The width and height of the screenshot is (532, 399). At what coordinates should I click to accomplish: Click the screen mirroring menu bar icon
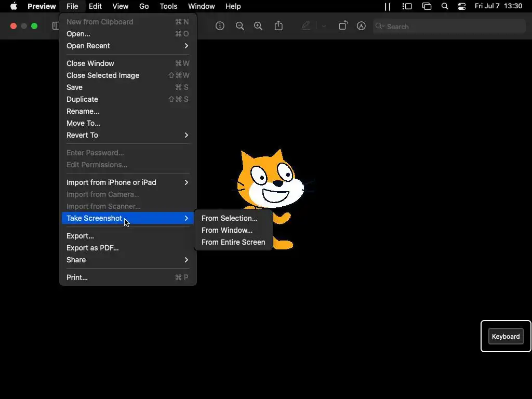coord(427,6)
